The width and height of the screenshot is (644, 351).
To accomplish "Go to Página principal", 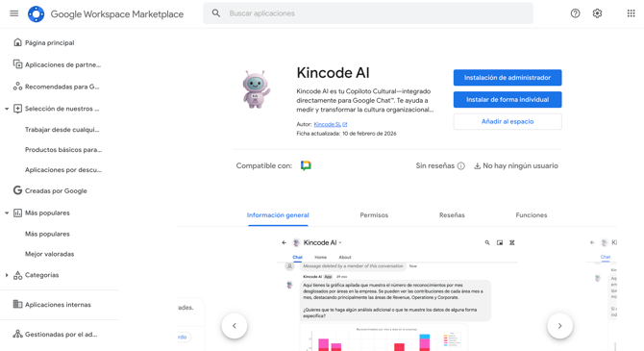I will tap(49, 42).
